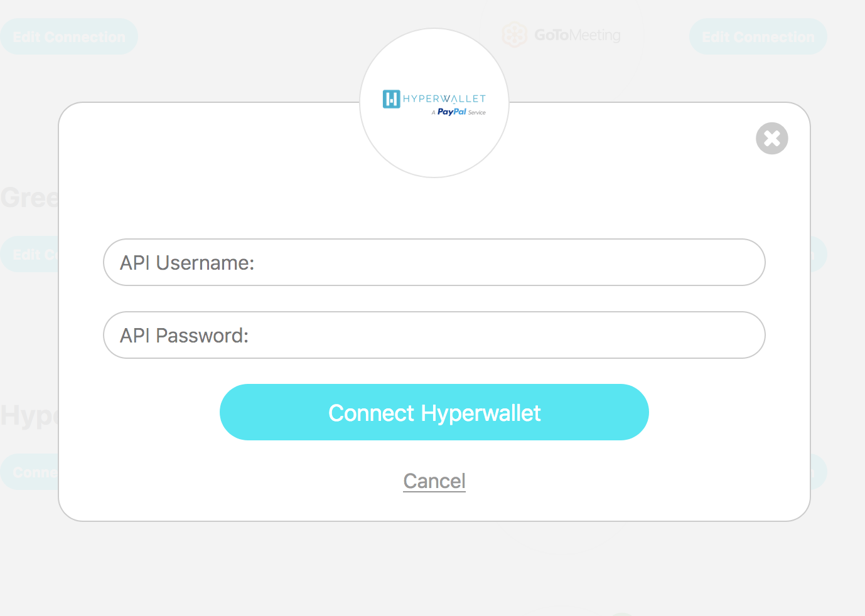Cancel the Hyperwallet connection dialog
This screenshot has width=865, height=616.
pyautogui.click(x=434, y=481)
